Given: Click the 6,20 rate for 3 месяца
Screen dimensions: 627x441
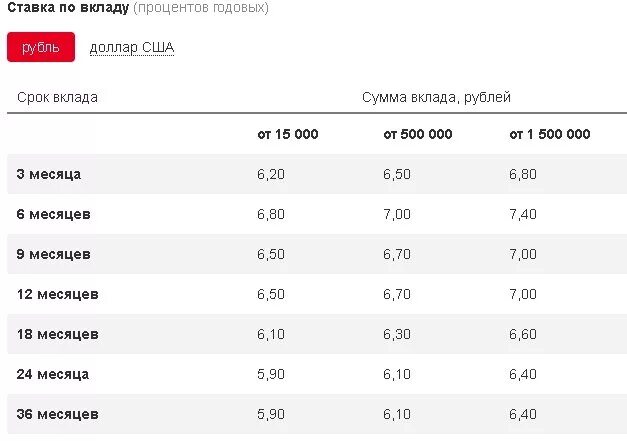Looking at the screenshot, I should (271, 174).
